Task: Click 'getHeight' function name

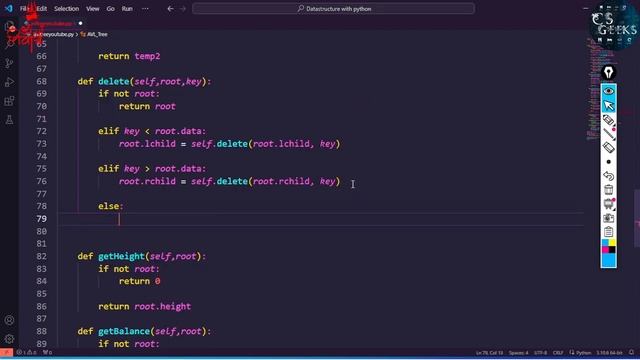Action: point(121,256)
